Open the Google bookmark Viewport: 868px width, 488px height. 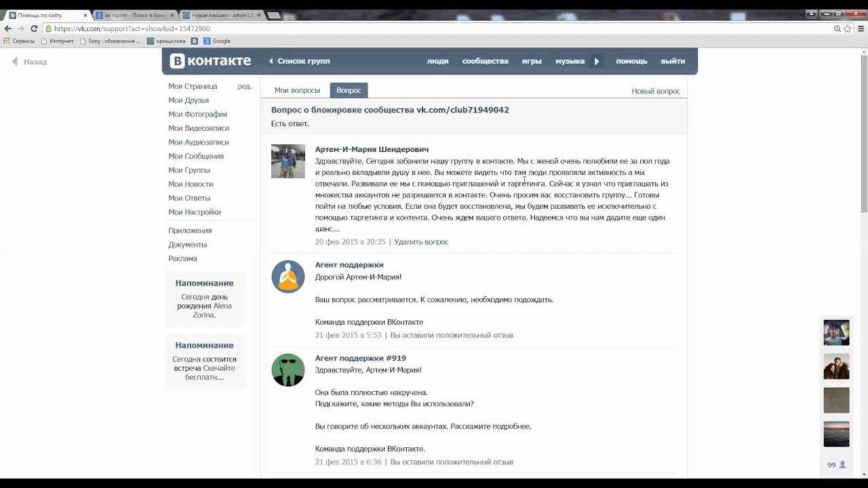(217, 41)
